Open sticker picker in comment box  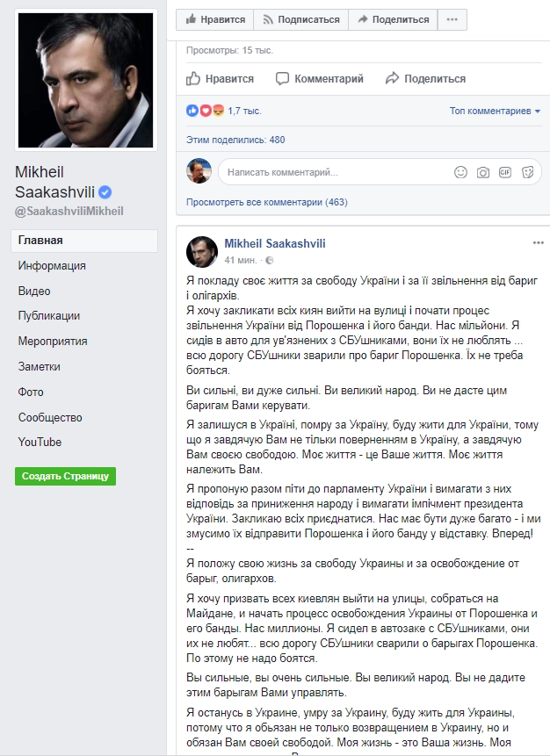526,173
